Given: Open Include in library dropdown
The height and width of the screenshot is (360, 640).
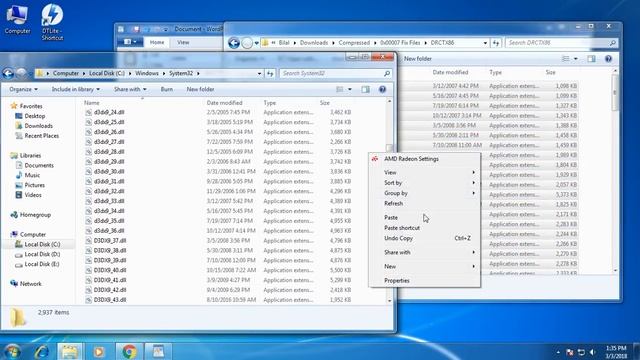Looking at the screenshot, I should coord(76,89).
